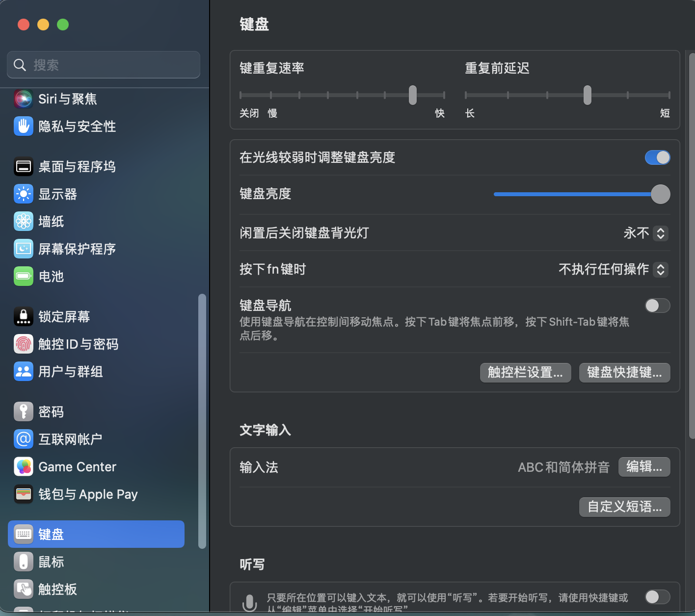Click the 触控板 trackpad icon
695x616 pixels.
tap(23, 590)
